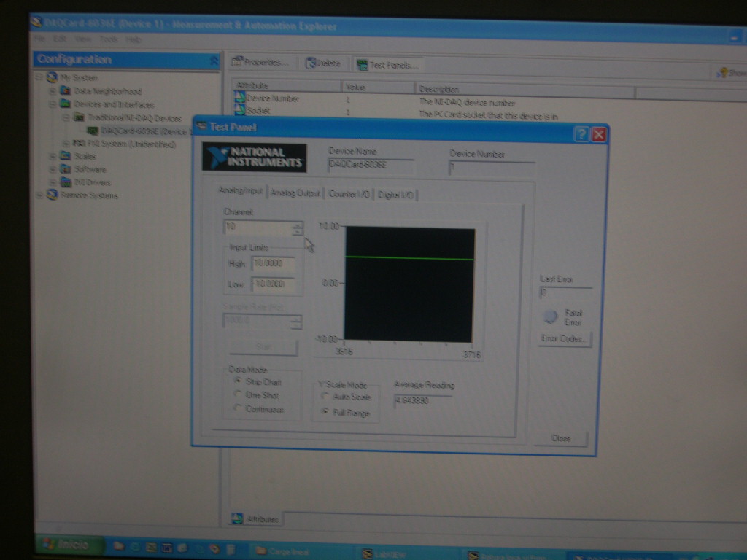The height and width of the screenshot is (560, 747).
Task: Click the High input limit field
Action: 273,263
